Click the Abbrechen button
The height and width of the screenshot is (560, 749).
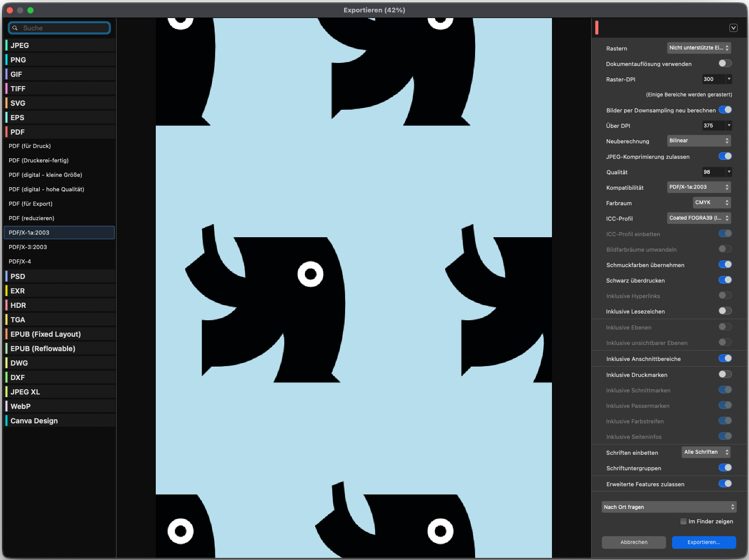click(634, 542)
